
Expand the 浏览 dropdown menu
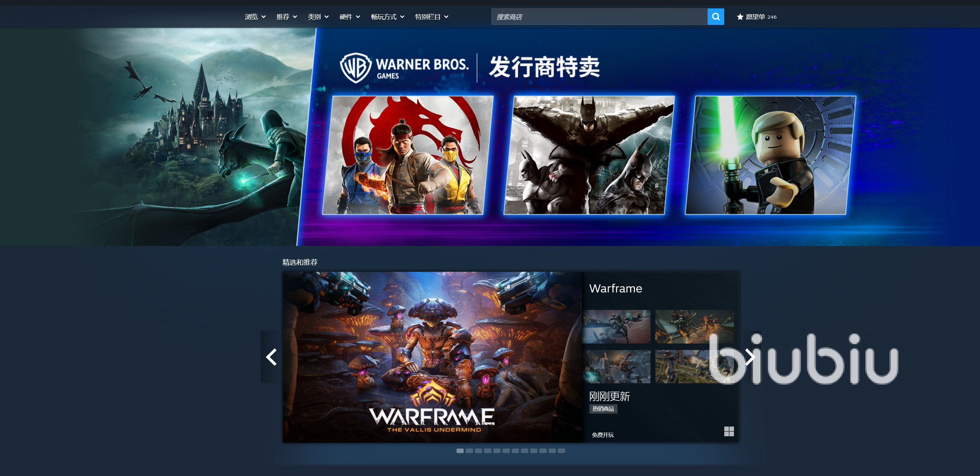255,17
